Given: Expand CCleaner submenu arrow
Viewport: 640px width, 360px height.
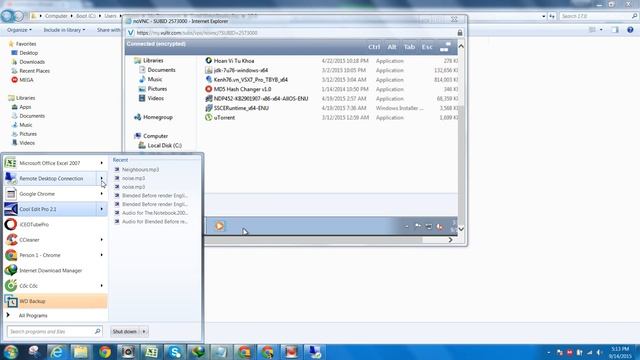Looking at the screenshot, I should 102,240.
